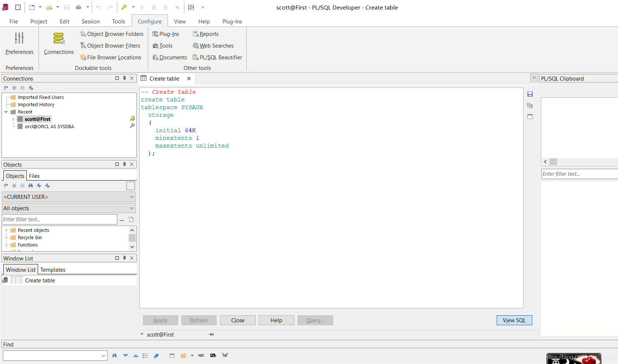Open the Session menu

click(x=91, y=22)
